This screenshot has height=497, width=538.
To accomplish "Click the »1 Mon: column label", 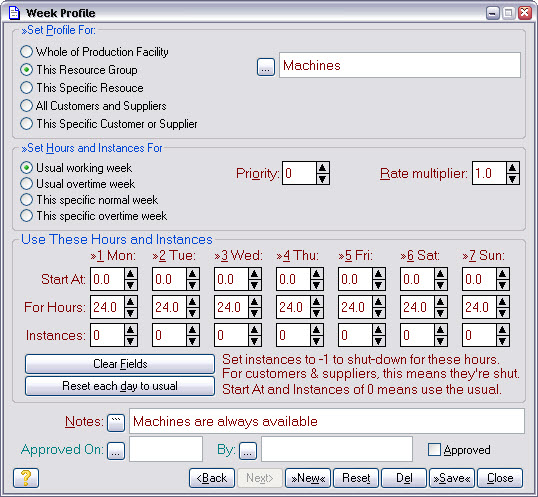I will click(x=113, y=256).
